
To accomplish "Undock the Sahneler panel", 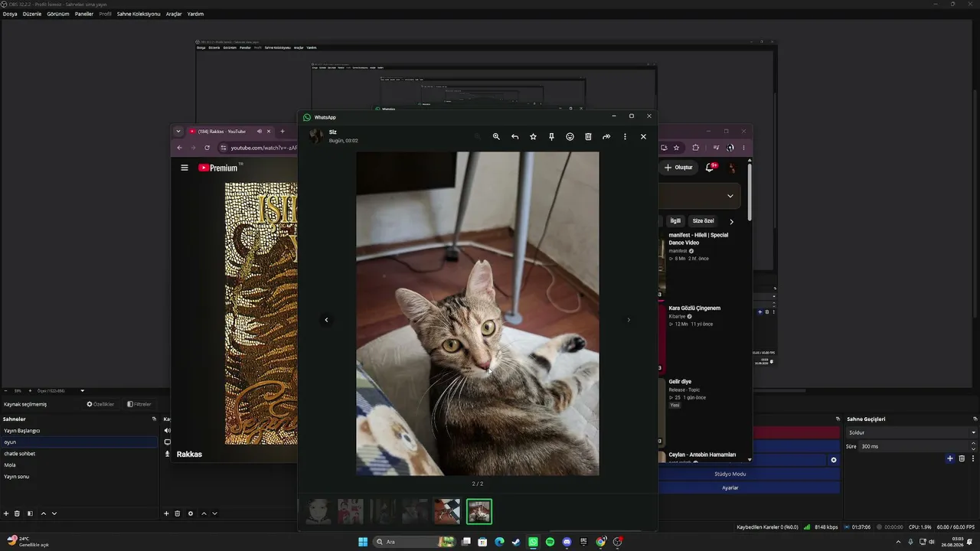I will tap(154, 419).
